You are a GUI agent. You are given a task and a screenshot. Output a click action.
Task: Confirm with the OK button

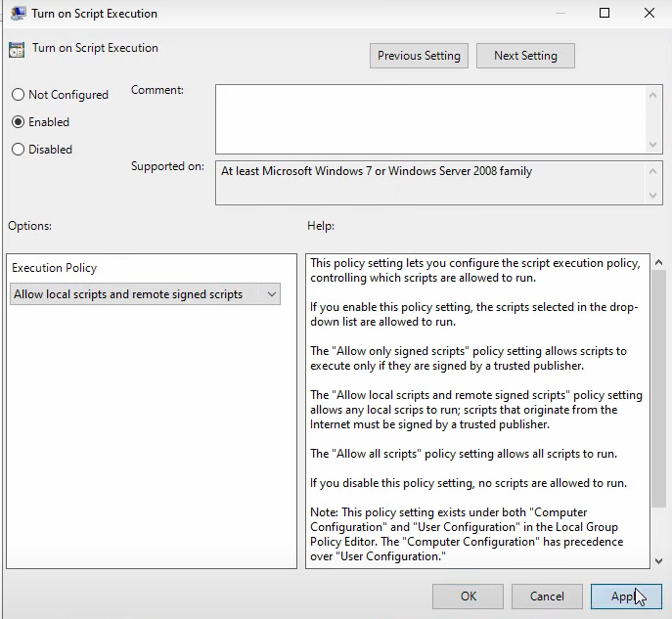click(x=468, y=597)
